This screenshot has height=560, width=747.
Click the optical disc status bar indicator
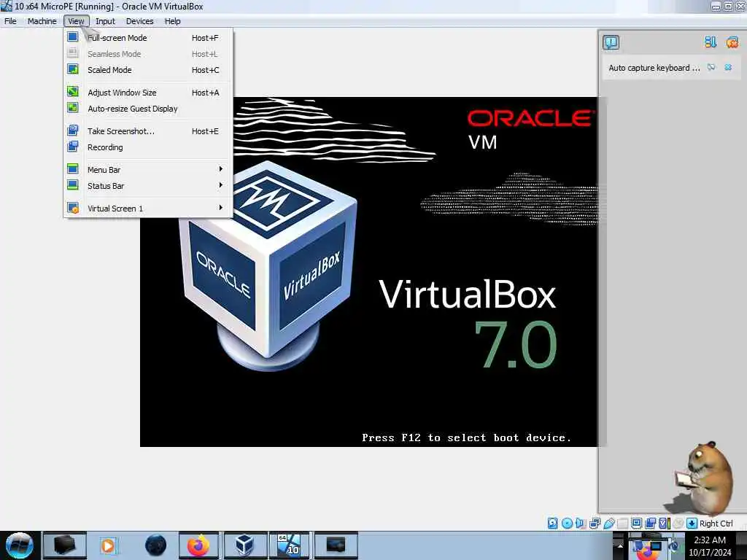point(567,524)
